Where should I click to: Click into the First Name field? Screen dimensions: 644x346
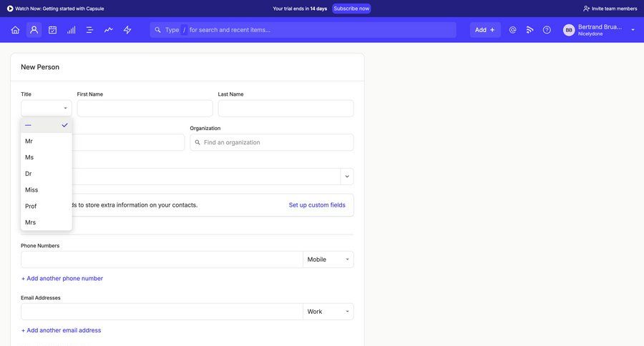[145, 109]
